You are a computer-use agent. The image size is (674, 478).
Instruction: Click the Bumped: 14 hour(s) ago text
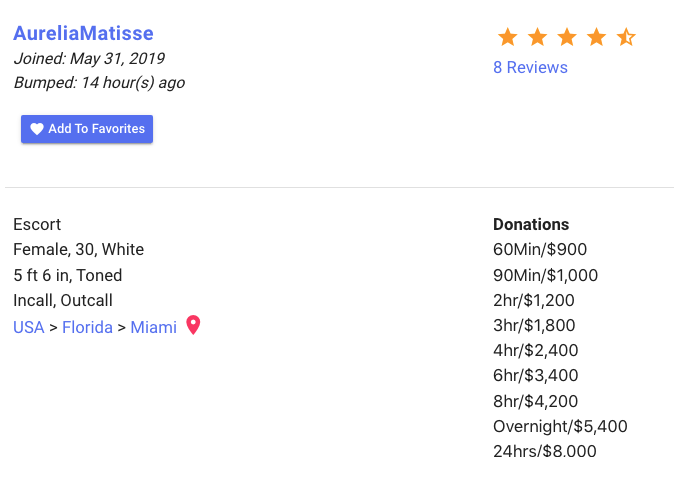coord(100,83)
